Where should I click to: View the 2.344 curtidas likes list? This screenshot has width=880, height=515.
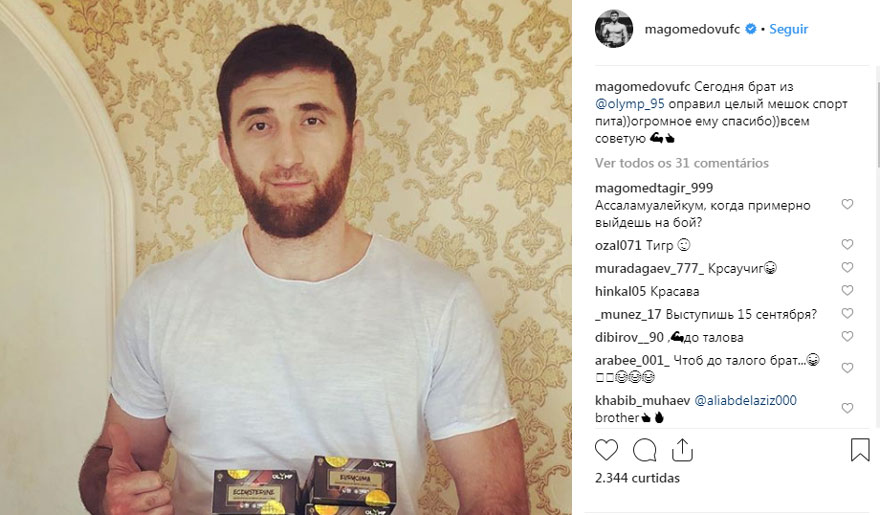tap(637, 478)
